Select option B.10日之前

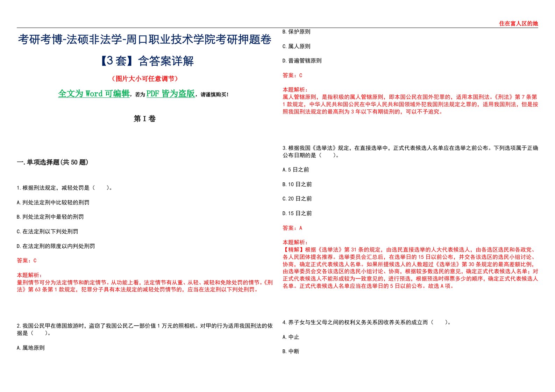pyautogui.click(x=297, y=184)
